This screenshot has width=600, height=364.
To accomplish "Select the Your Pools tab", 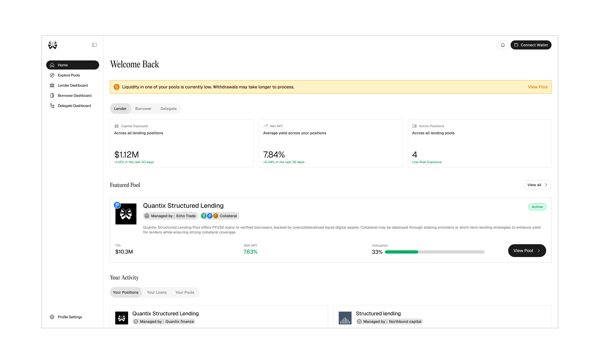I will (x=185, y=292).
